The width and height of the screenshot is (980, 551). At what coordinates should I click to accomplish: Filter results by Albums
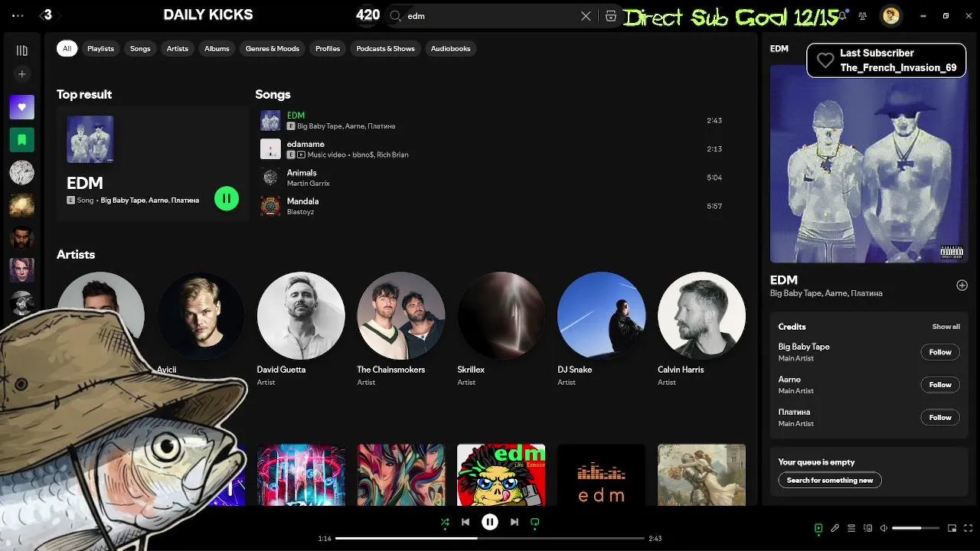pos(217,48)
